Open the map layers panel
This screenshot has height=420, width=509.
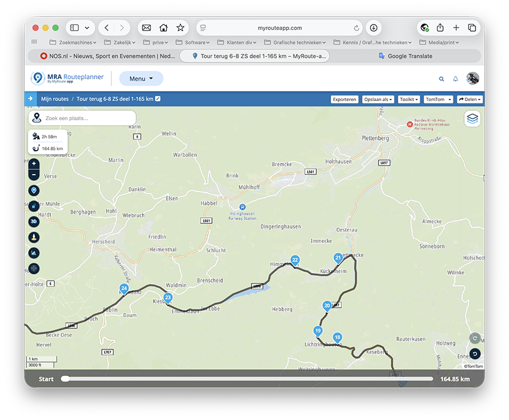(x=472, y=118)
